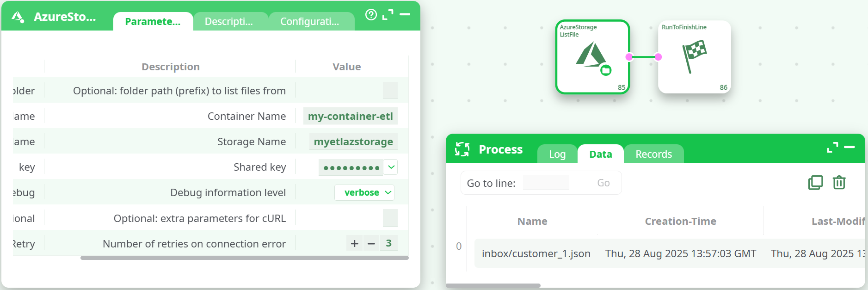The height and width of the screenshot is (290, 868).
Task: Open help for the AzureStorage action
Action: [x=371, y=15]
